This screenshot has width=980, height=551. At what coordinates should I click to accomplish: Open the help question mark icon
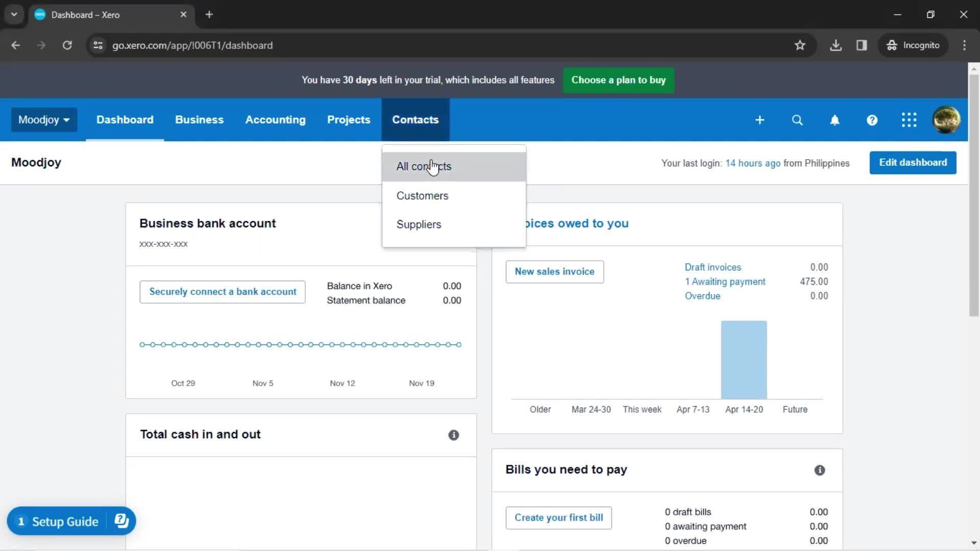tap(872, 120)
